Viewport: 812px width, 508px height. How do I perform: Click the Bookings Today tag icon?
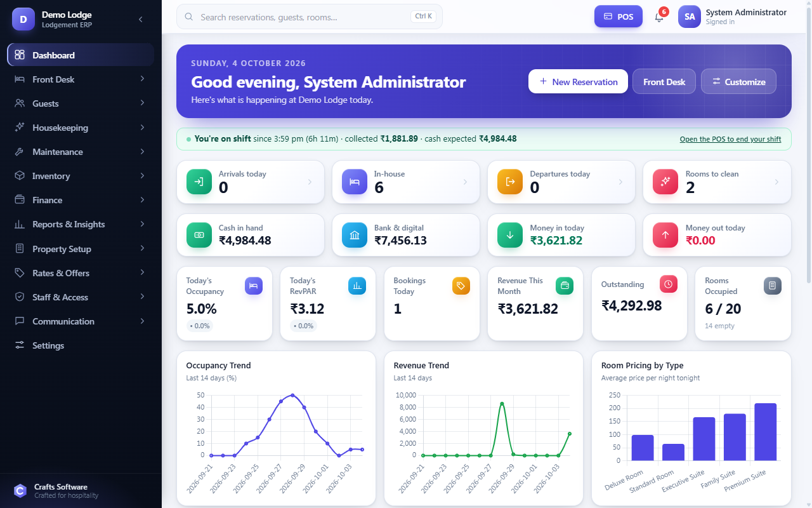(461, 286)
